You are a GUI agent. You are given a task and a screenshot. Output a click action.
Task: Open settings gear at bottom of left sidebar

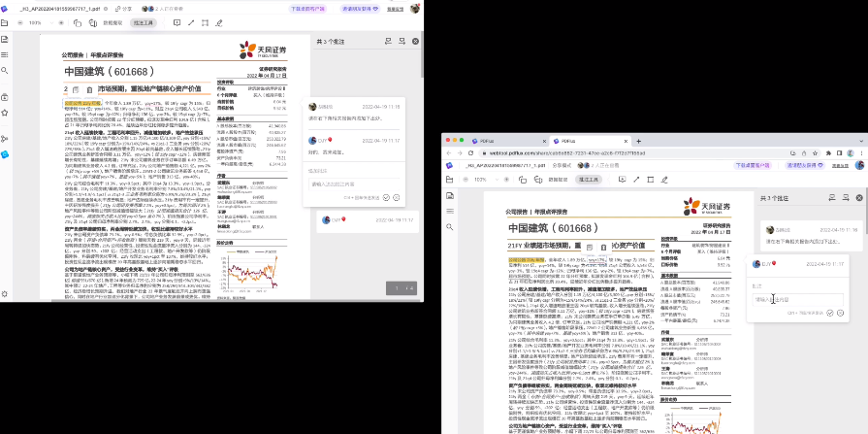(x=5, y=294)
